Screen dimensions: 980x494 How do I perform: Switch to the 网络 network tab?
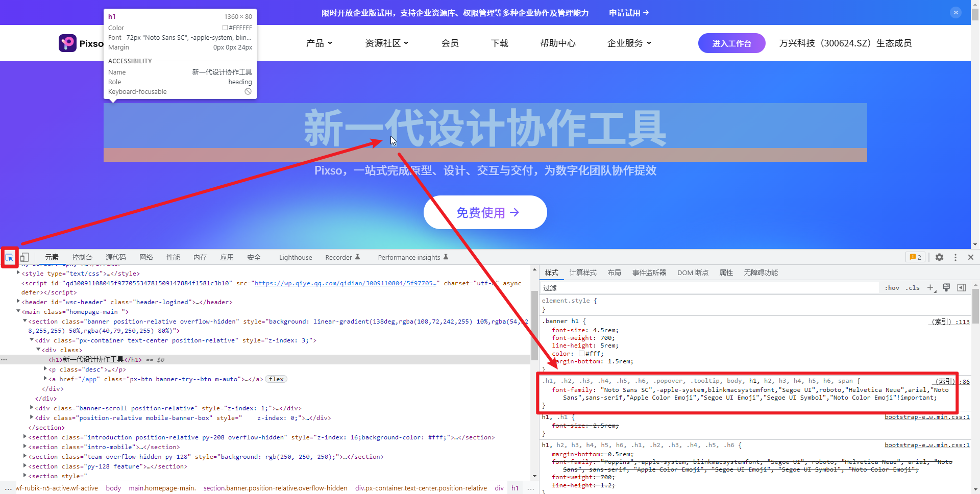pyautogui.click(x=146, y=257)
